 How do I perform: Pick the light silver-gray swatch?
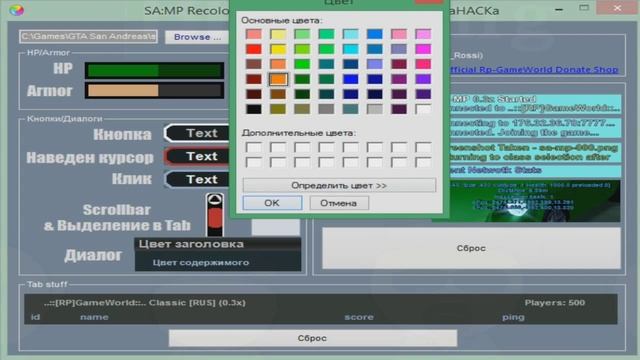375,109
